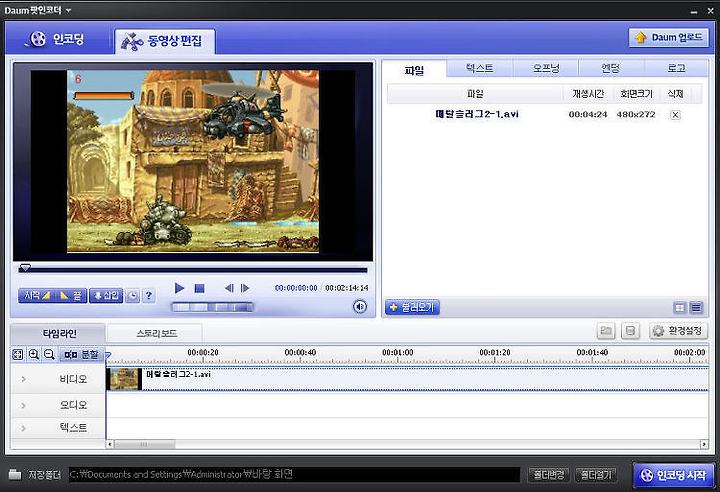This screenshot has width=720, height=492.
Task: Play the video preview
Action: coord(179,288)
